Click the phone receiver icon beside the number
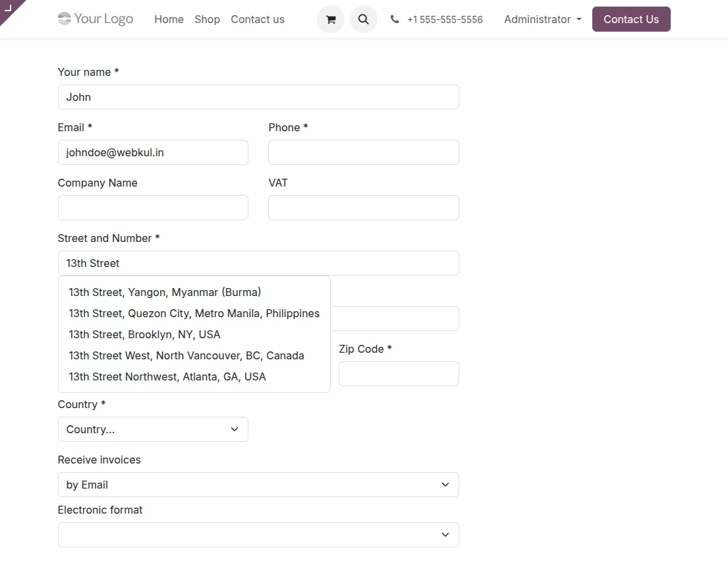The height and width of the screenshot is (569, 728). (x=395, y=19)
